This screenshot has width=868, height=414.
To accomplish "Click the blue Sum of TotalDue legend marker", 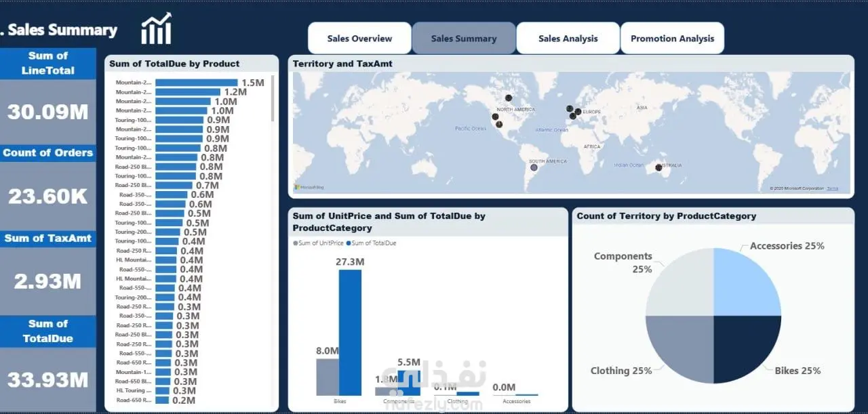I will pyautogui.click(x=349, y=243).
